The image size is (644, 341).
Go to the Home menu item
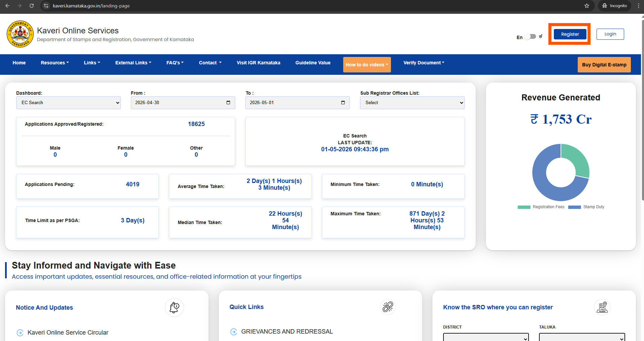[19, 63]
